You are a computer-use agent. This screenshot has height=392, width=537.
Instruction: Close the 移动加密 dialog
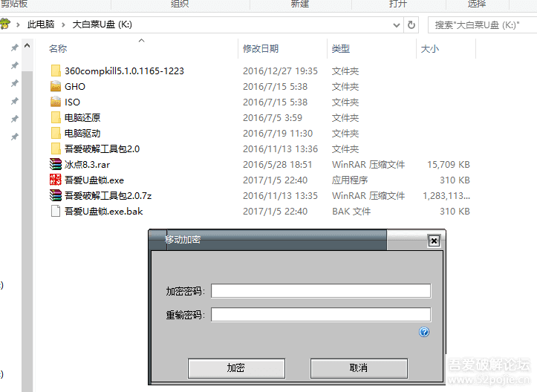pyautogui.click(x=434, y=241)
